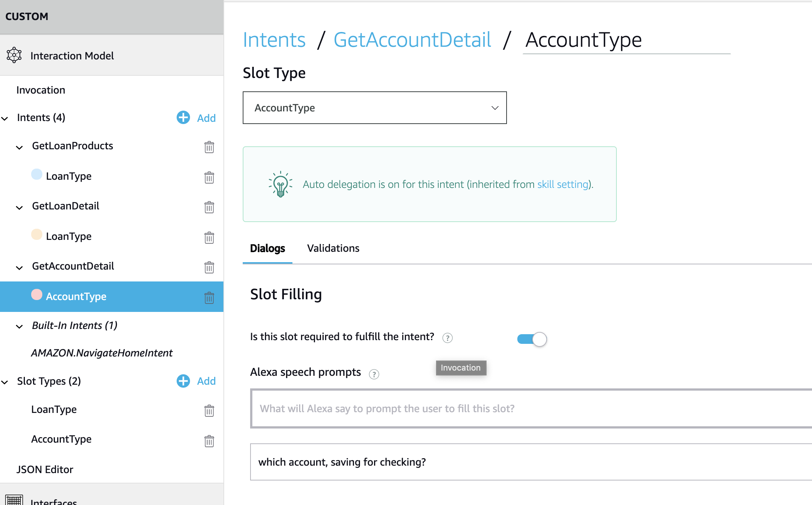Collapse the Slot Types (2) section
The image size is (812, 505).
coord(5,382)
